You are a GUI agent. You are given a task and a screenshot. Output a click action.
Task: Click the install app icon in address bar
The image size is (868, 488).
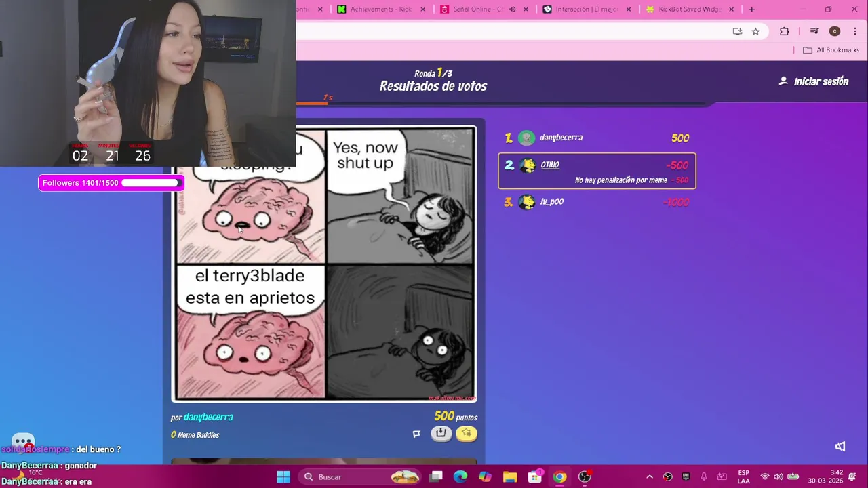point(737,31)
